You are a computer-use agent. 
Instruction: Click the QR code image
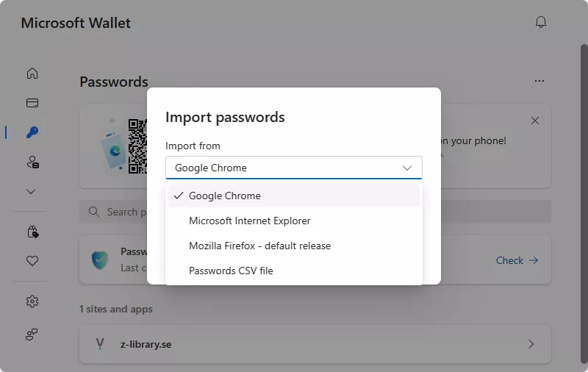137,146
